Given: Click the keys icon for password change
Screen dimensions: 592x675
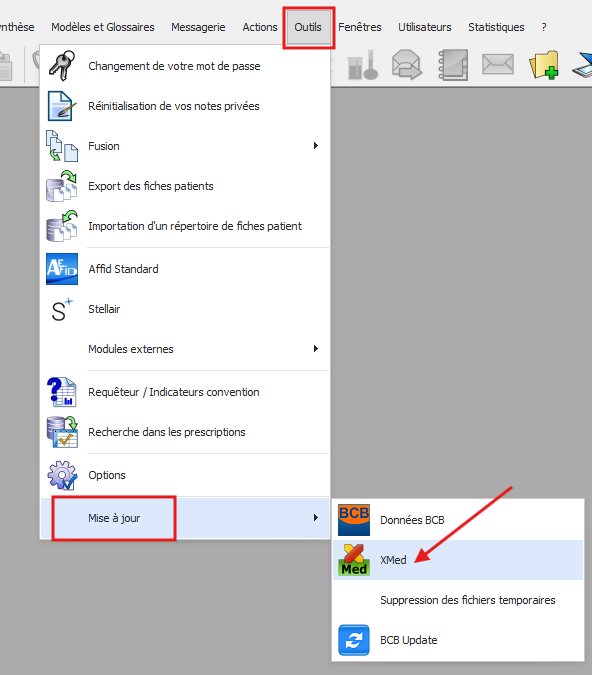Looking at the screenshot, I should [x=62, y=65].
